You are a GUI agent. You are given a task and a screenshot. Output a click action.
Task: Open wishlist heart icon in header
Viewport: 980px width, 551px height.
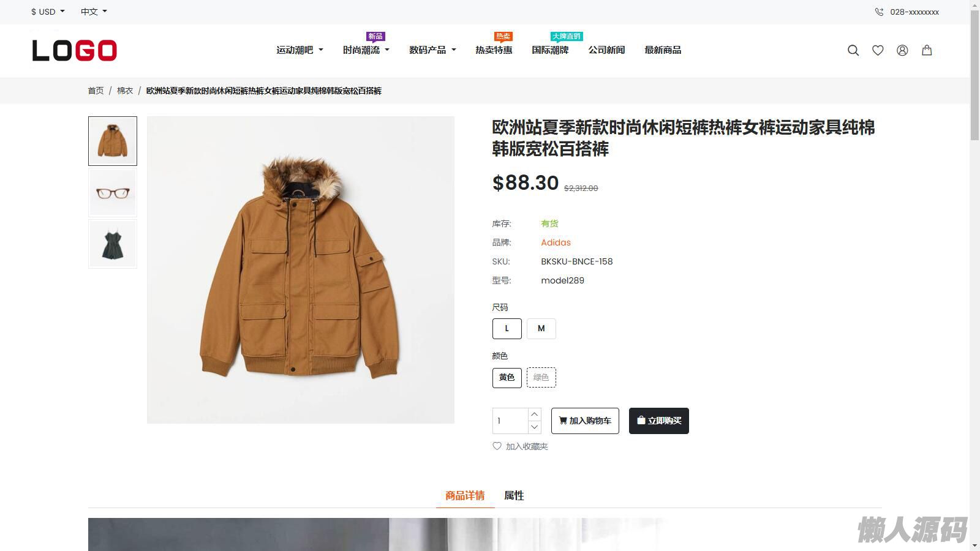878,50
